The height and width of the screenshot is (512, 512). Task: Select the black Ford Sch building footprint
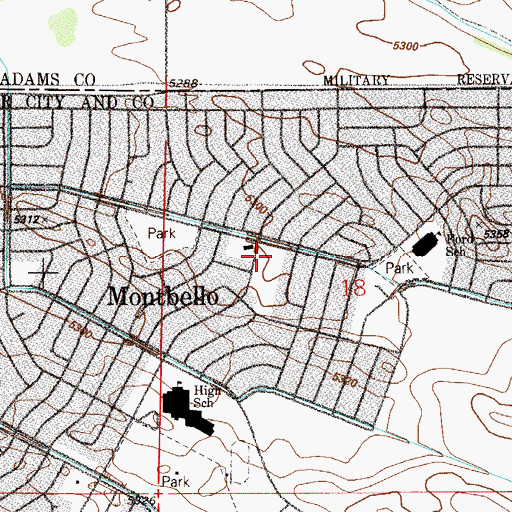(426, 244)
